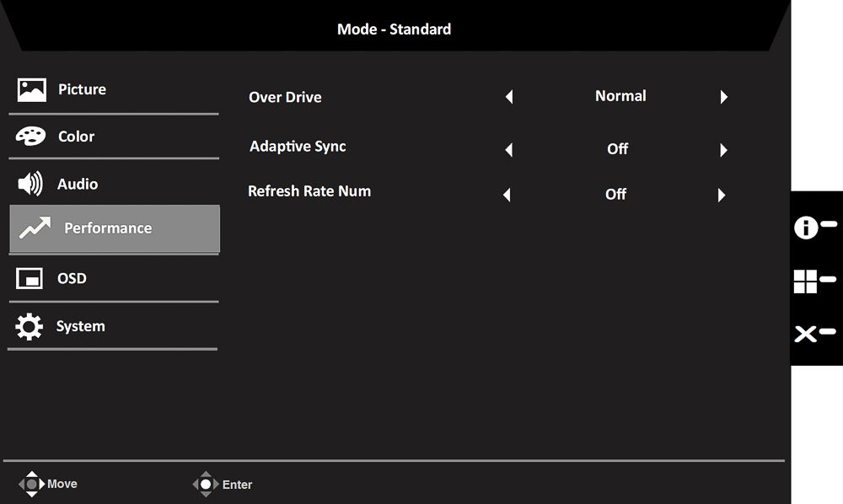Open the mode grid side button
This screenshot has height=504, width=843.
814,281
